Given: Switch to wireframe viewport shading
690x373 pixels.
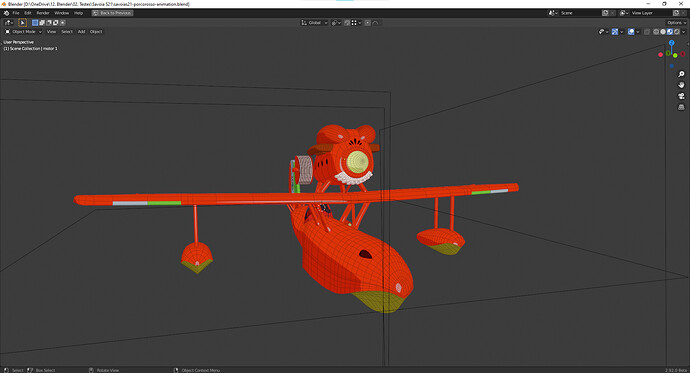Looking at the screenshot, I should point(656,32).
